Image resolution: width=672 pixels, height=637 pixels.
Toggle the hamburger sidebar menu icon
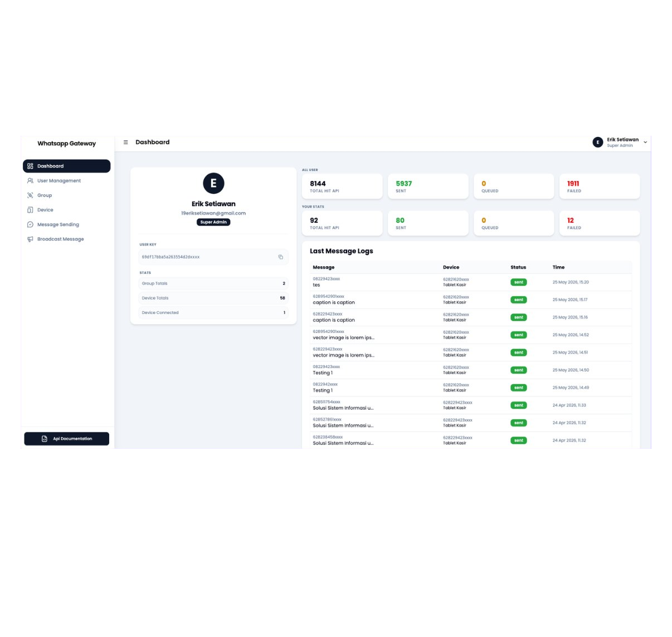pos(125,142)
